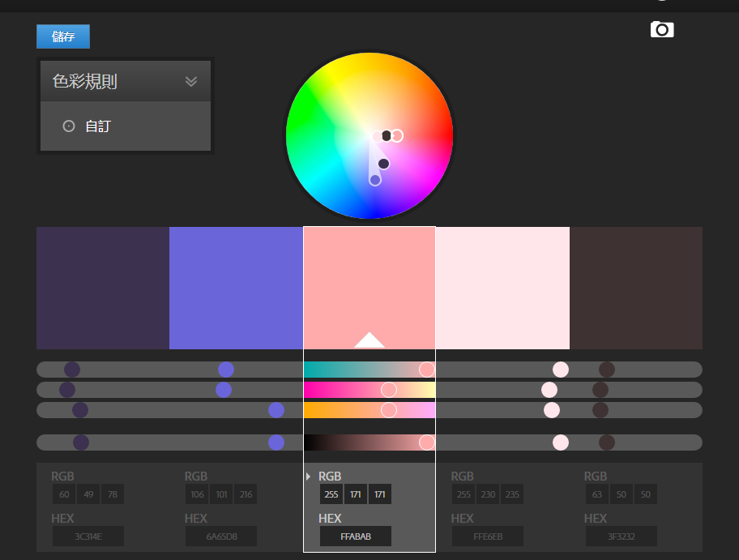The height and width of the screenshot is (560, 739).
Task: Click the RGB mode arrow for the pink swatch
Action: 308,477
